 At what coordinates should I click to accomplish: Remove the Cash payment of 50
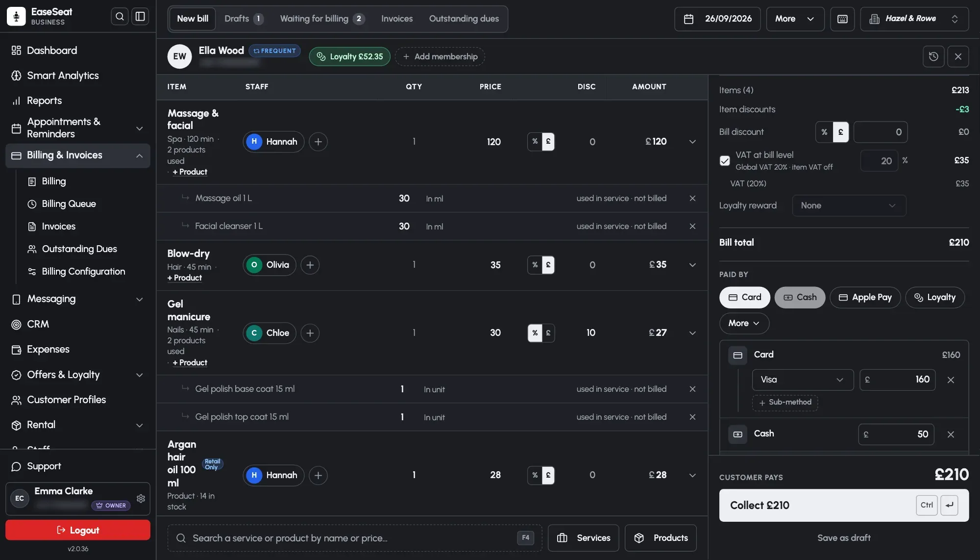point(951,434)
